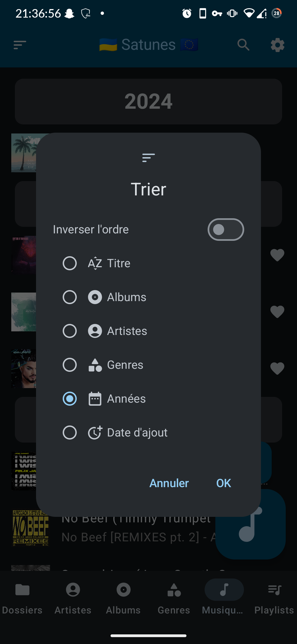297x644 pixels.
Task: Select Date d'ajout radio button
Action: pyautogui.click(x=70, y=433)
